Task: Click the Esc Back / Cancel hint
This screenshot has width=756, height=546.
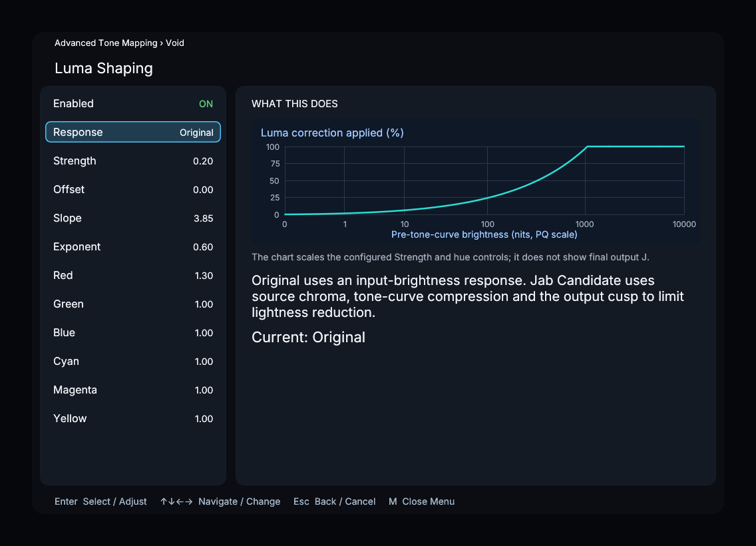Action: (x=334, y=501)
